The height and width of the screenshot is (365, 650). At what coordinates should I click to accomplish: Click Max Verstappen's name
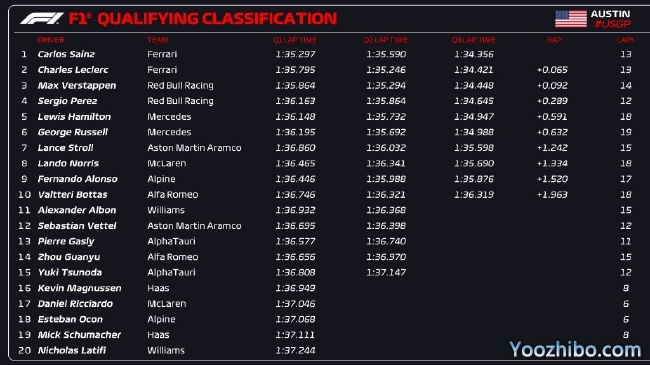point(77,86)
